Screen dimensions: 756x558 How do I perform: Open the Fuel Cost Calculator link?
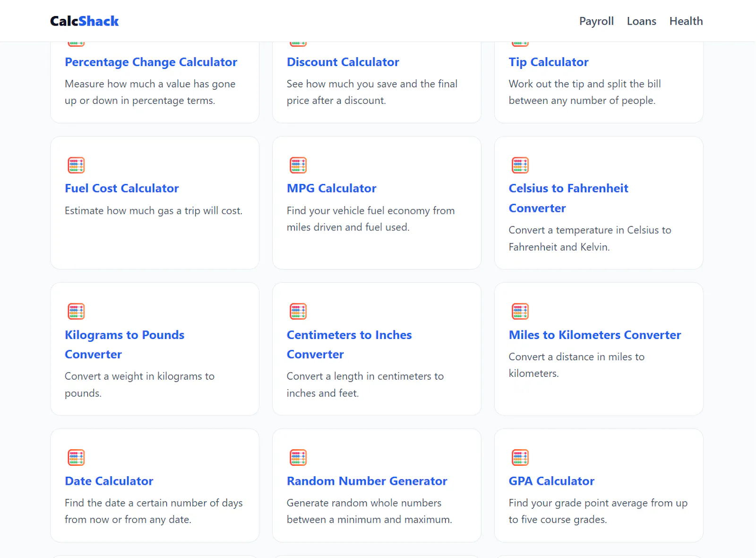coord(122,188)
